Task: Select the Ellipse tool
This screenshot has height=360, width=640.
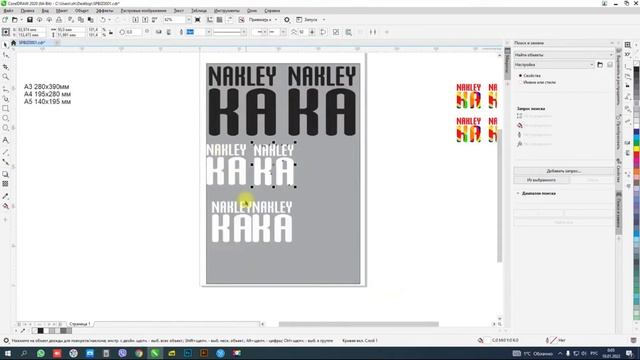Action: [x=6, y=118]
